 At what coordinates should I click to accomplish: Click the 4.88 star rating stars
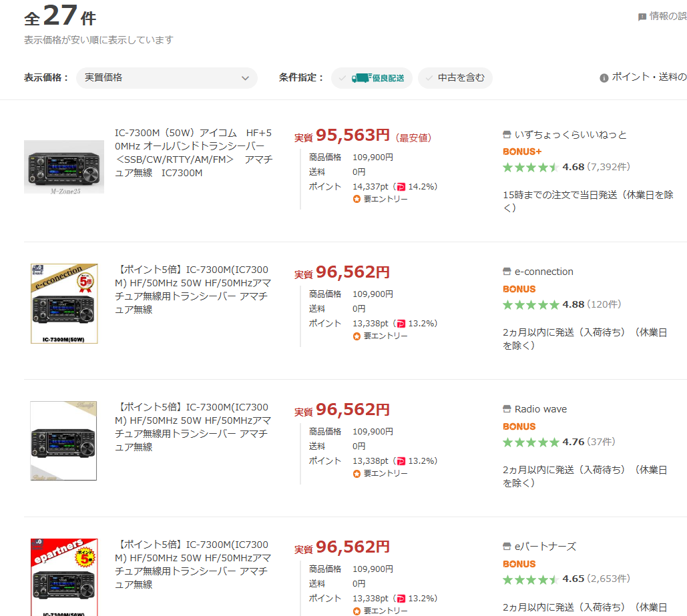(x=531, y=305)
